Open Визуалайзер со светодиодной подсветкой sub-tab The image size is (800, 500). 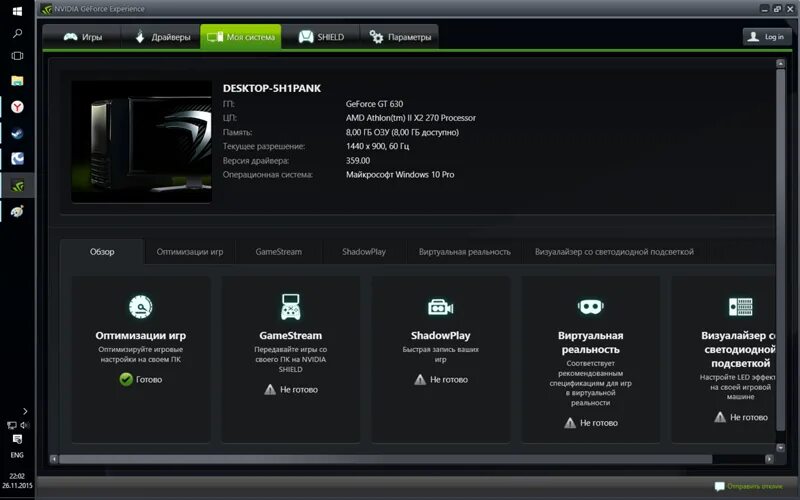(x=614, y=252)
